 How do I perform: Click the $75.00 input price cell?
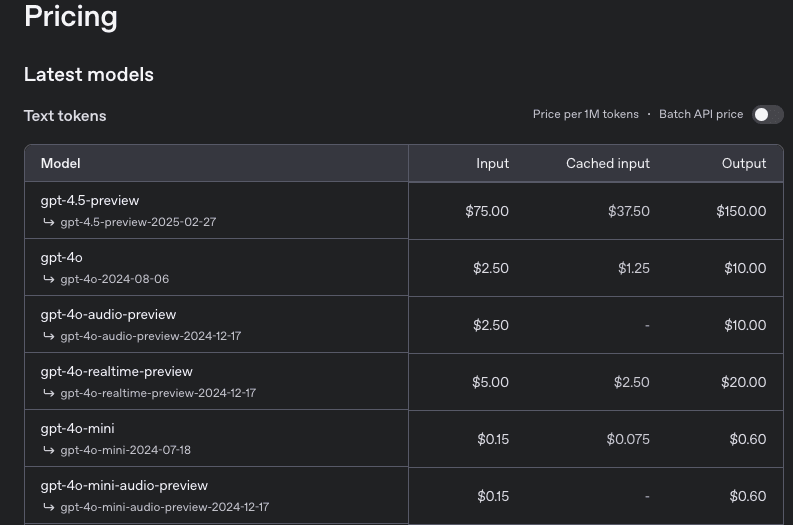point(487,211)
